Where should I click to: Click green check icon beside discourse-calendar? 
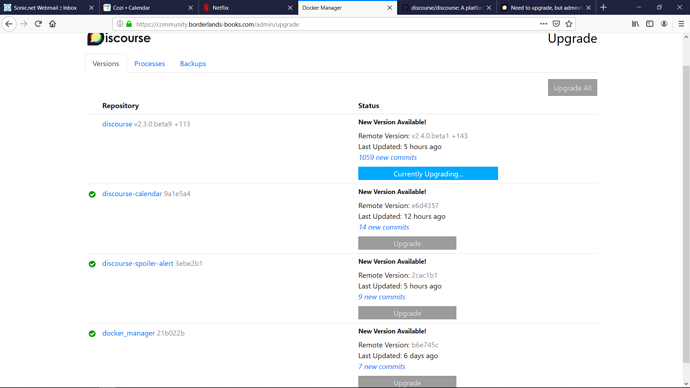pos(92,194)
